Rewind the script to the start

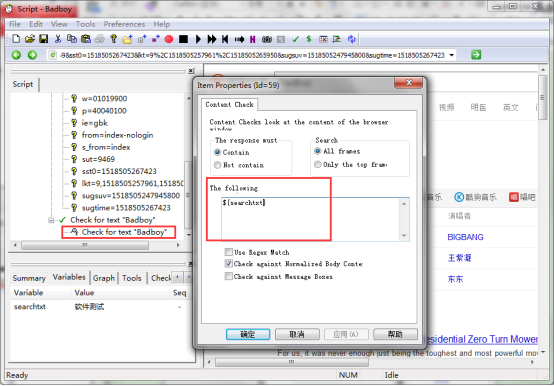pyautogui.click(x=225, y=39)
